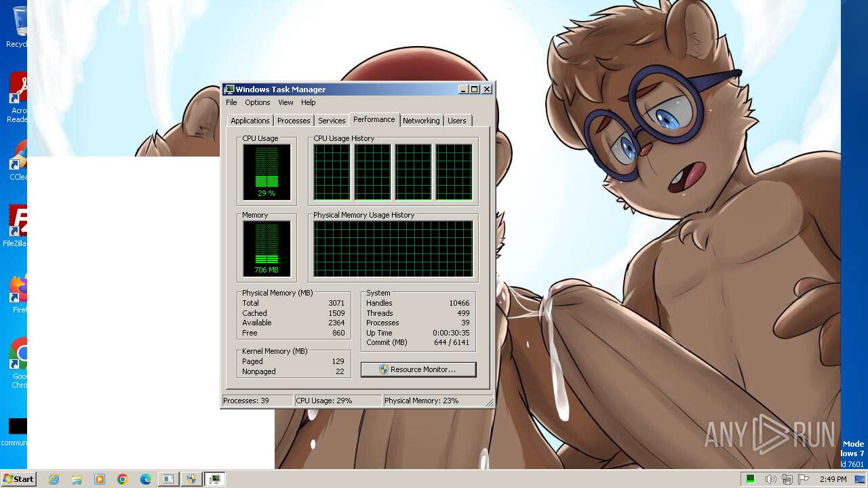
Task: Click the shield taskbar button
Action: tap(192, 479)
